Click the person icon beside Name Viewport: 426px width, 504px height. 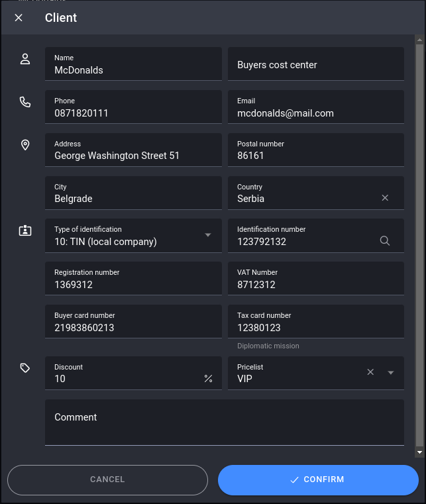point(25,59)
